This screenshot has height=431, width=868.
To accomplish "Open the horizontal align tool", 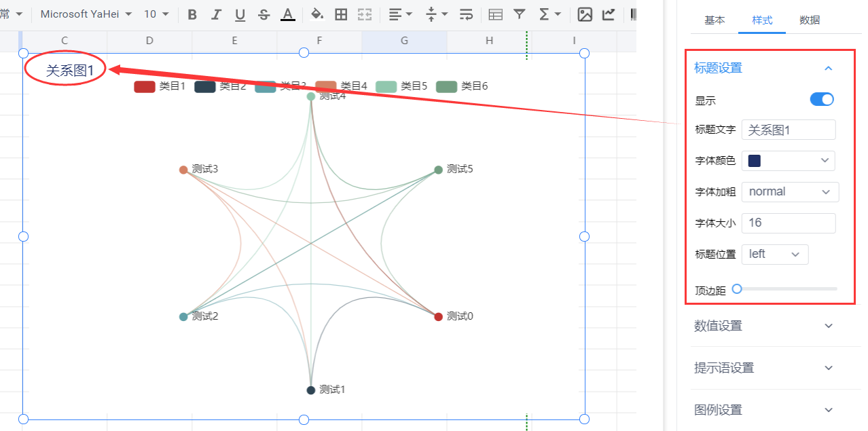I will 395,14.
